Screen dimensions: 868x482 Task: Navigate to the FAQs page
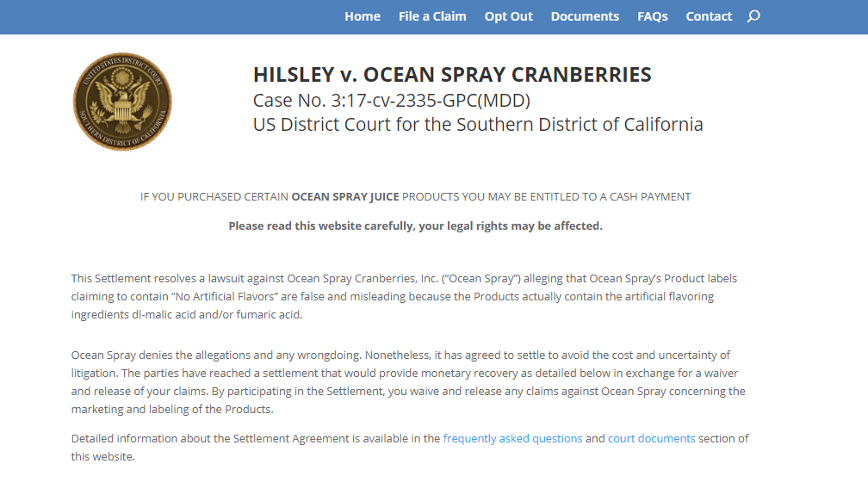click(653, 16)
